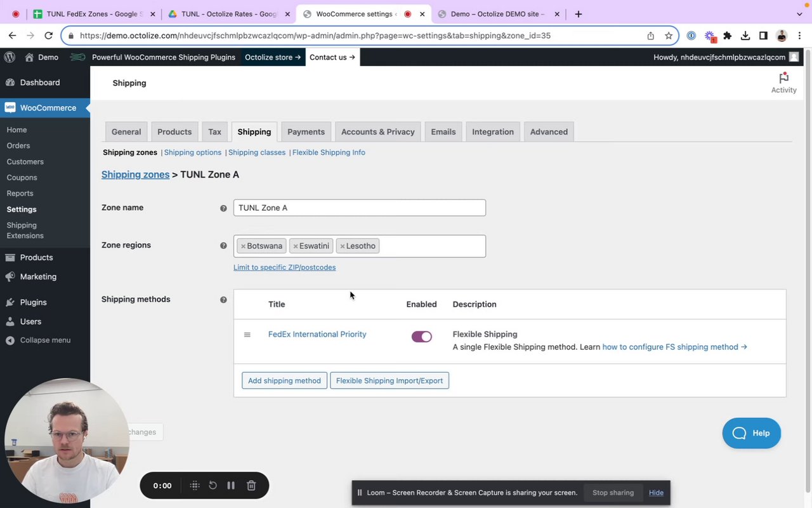Image resolution: width=812 pixels, height=508 pixels.
Task: Click Flexible Shipping Import/Export button
Action: [x=390, y=380]
